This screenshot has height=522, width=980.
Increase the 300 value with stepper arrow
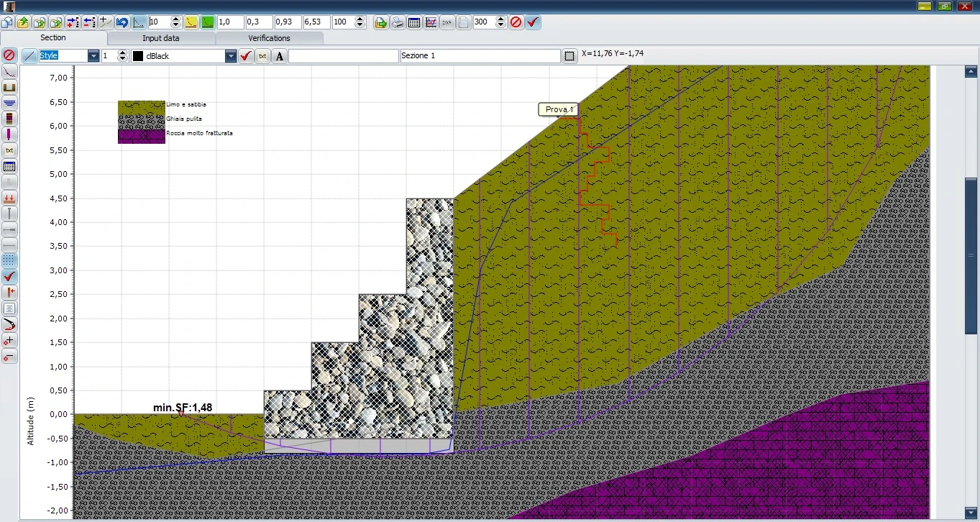(x=499, y=19)
